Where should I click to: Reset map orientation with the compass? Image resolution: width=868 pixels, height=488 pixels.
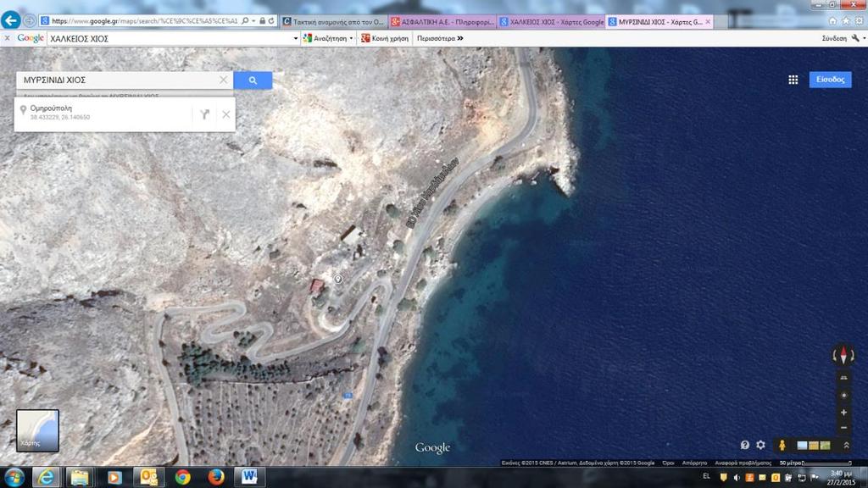click(843, 355)
